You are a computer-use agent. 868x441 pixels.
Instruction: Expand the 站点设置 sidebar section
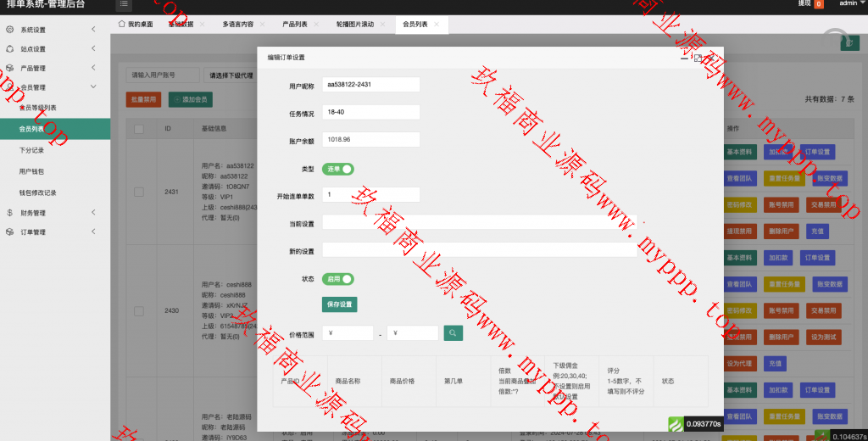pos(93,49)
